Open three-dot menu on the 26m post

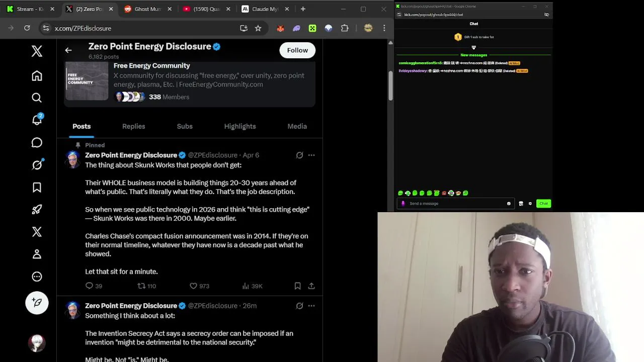[311, 306]
